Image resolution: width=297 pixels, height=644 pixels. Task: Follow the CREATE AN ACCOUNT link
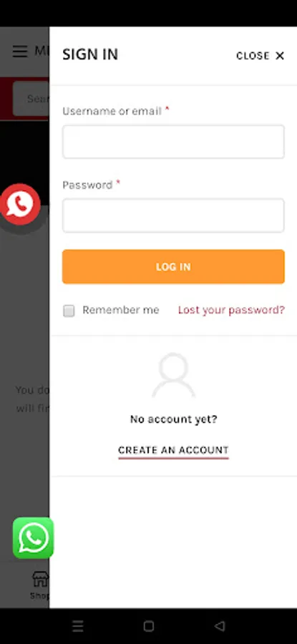(x=173, y=450)
